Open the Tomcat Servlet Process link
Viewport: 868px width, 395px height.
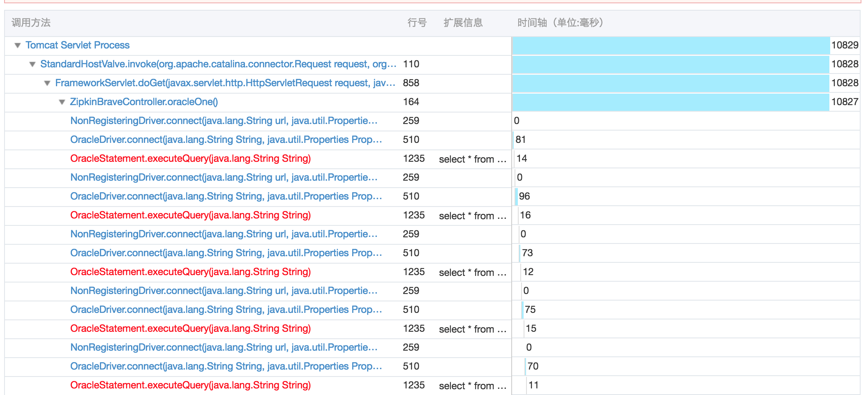click(77, 45)
